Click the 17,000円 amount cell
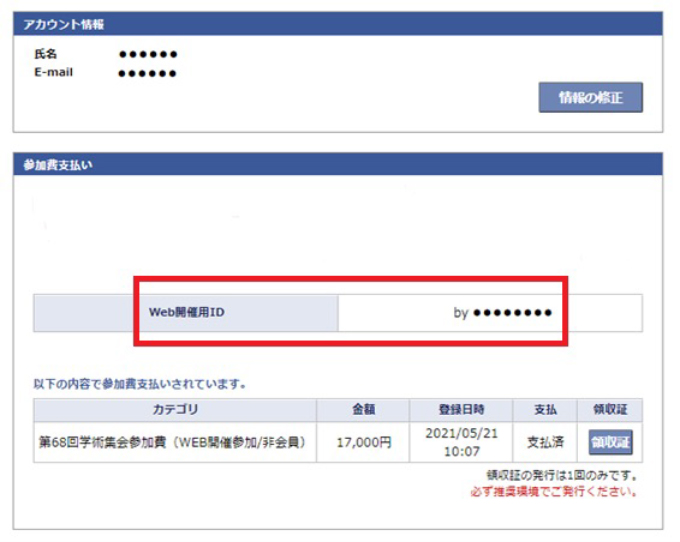This screenshot has width=680, height=542. tap(363, 442)
